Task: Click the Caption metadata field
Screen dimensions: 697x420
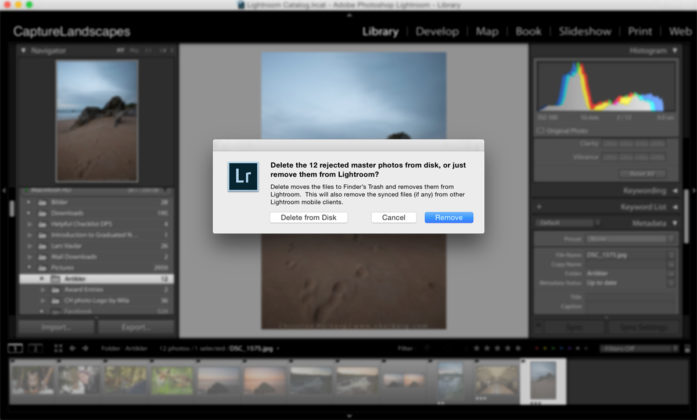Action: pyautogui.click(x=629, y=306)
